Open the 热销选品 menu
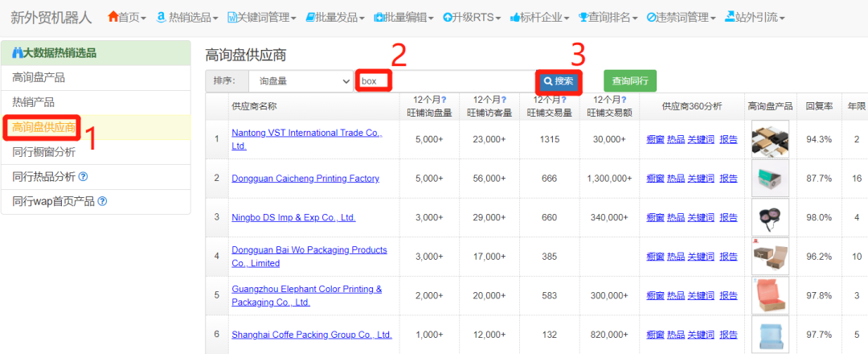The height and width of the screenshot is (354, 868). tap(187, 18)
